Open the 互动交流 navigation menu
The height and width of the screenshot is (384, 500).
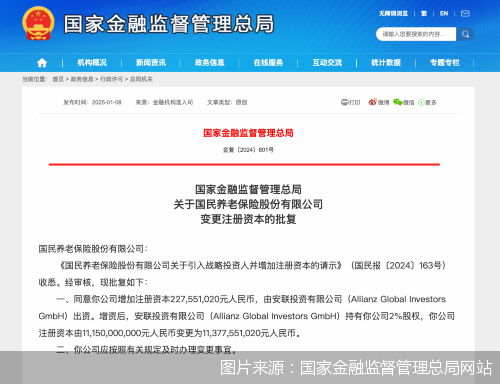coord(327,63)
